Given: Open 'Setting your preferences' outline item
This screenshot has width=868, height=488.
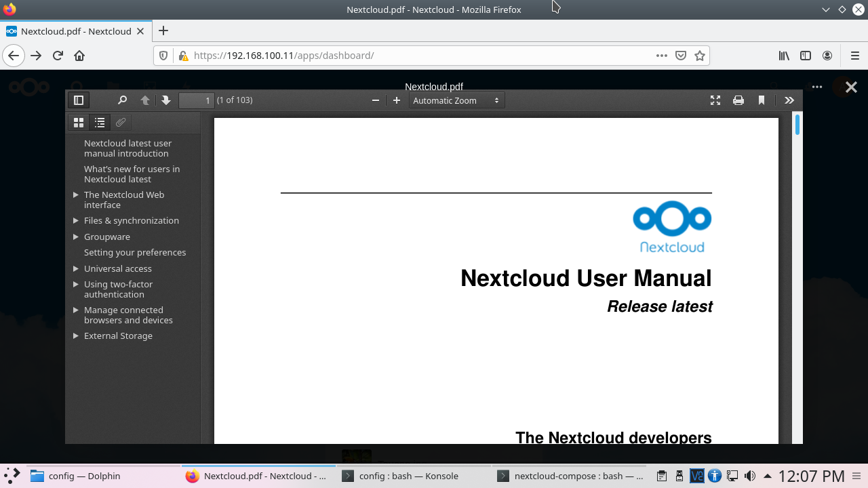Looking at the screenshot, I should tap(135, 253).
